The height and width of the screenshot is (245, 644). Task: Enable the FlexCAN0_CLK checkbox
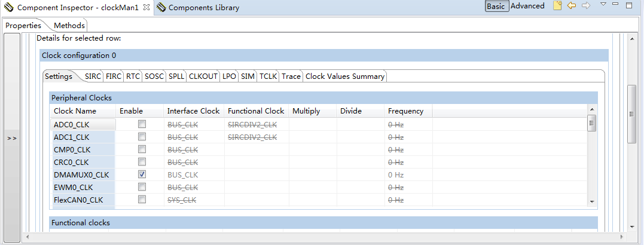pos(142,200)
